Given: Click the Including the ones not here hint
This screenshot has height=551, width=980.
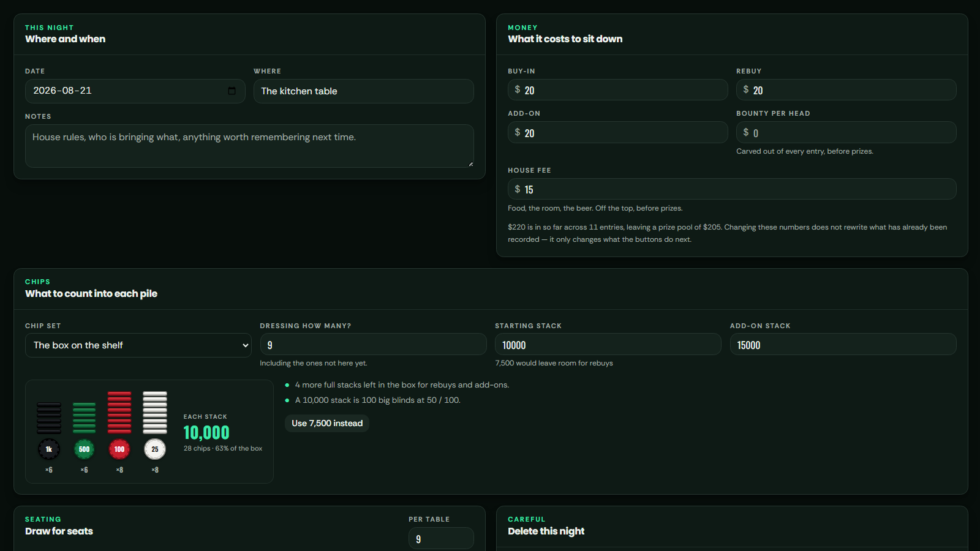Looking at the screenshot, I should click(x=314, y=363).
